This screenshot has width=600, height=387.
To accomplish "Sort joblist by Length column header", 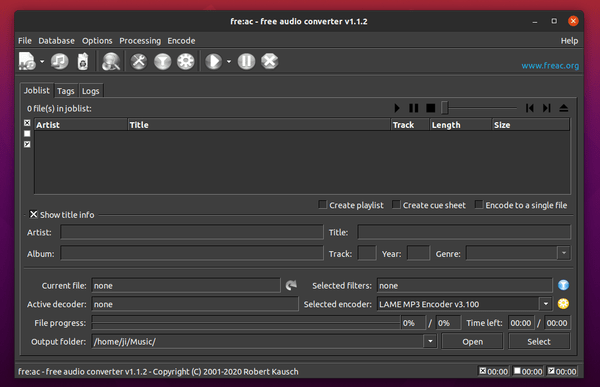I will click(461, 125).
